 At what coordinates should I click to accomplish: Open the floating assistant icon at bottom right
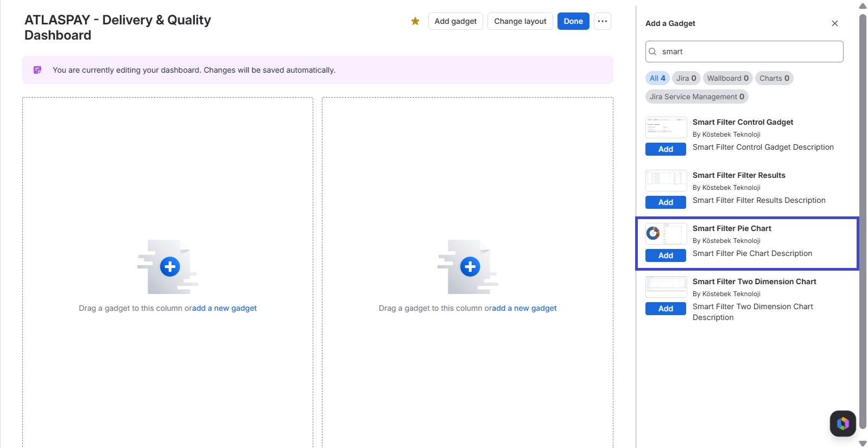click(x=843, y=423)
